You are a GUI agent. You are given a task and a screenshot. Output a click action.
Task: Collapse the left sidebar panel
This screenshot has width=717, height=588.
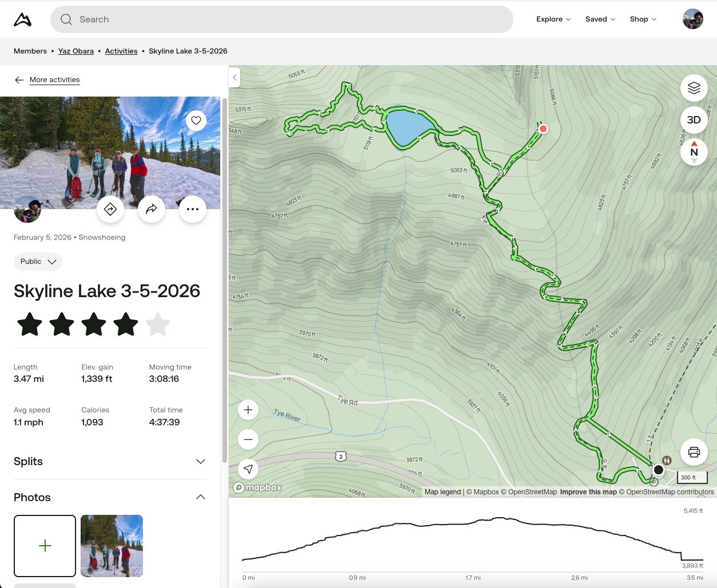click(x=234, y=78)
